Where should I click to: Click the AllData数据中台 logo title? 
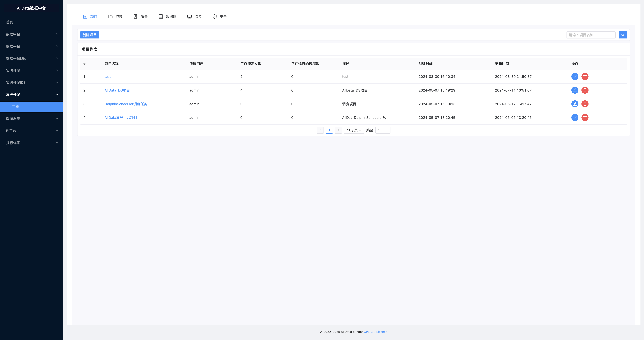click(x=31, y=8)
